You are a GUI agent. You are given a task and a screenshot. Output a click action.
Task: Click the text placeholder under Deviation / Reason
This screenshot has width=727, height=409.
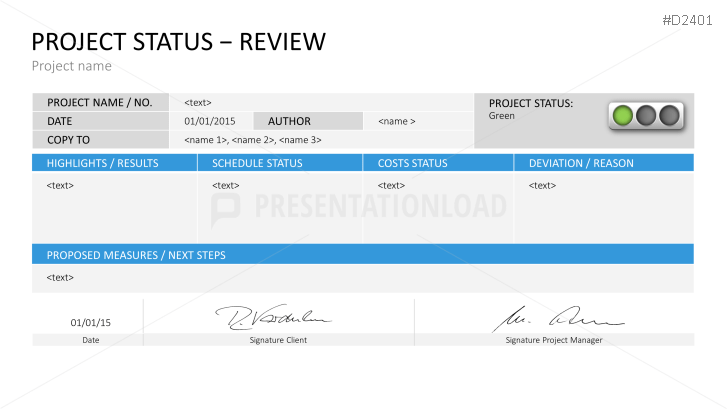pos(542,185)
